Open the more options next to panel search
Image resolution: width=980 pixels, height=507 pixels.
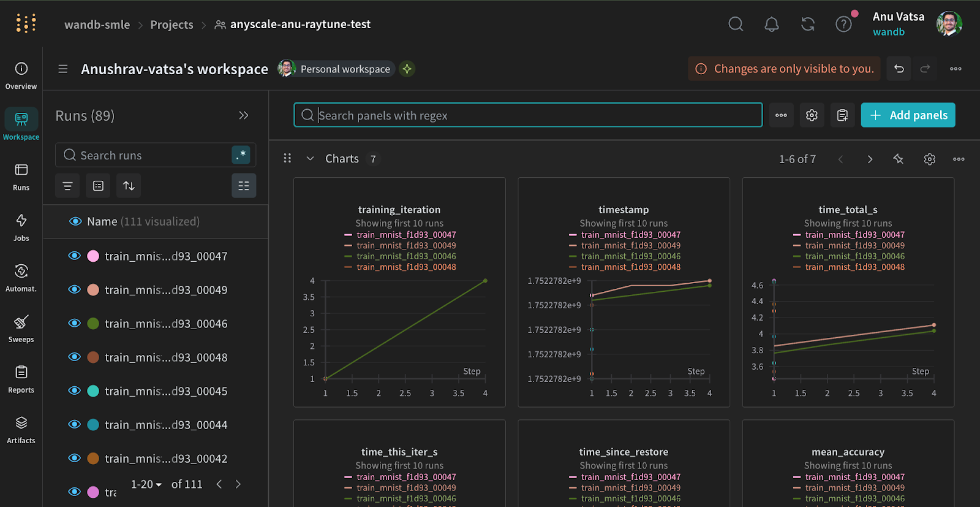tap(781, 115)
